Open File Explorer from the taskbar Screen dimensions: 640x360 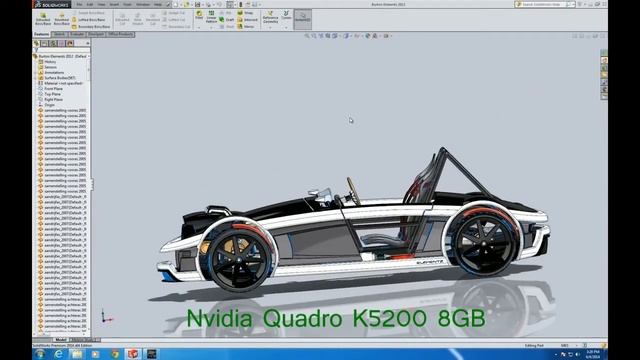77,354
